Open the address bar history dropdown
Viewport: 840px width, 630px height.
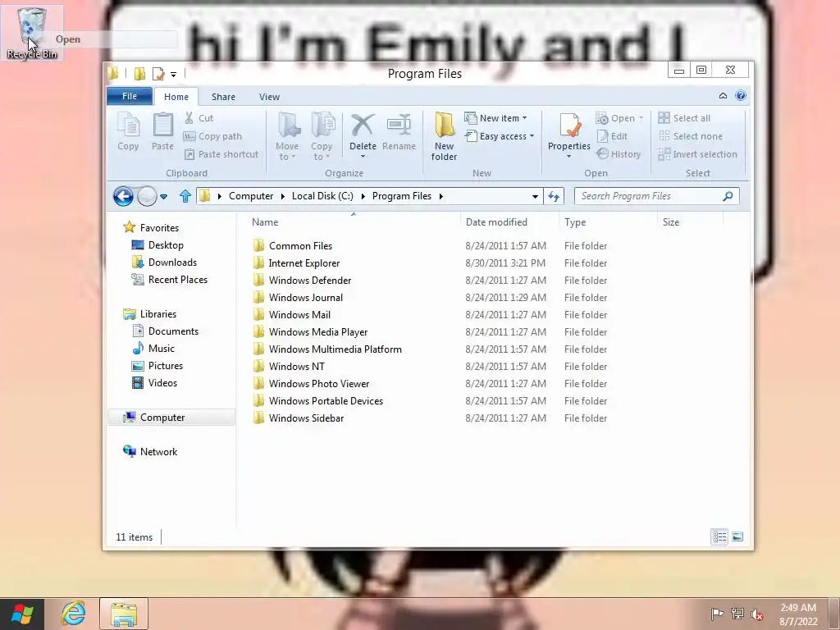coord(535,197)
